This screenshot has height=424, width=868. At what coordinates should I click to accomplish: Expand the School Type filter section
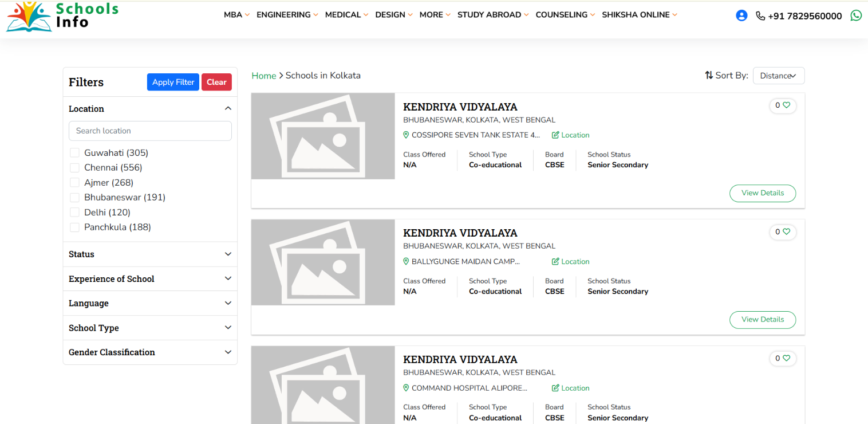pyautogui.click(x=150, y=328)
